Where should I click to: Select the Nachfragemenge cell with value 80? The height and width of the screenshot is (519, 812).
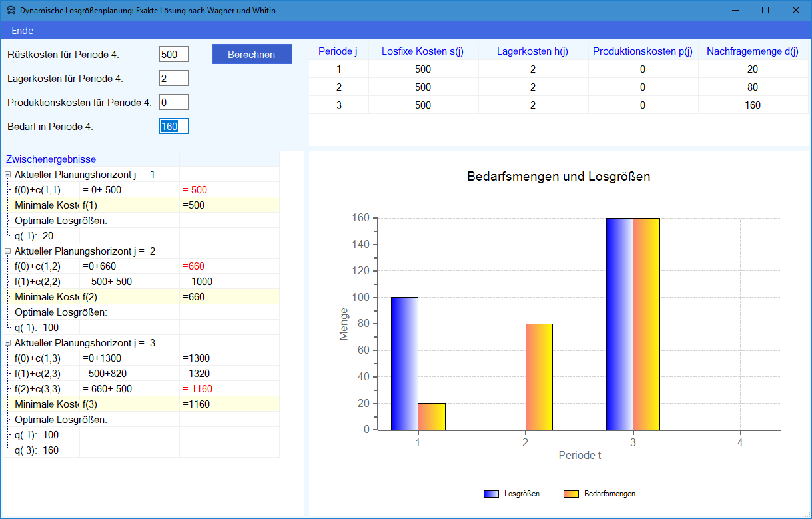pos(752,87)
